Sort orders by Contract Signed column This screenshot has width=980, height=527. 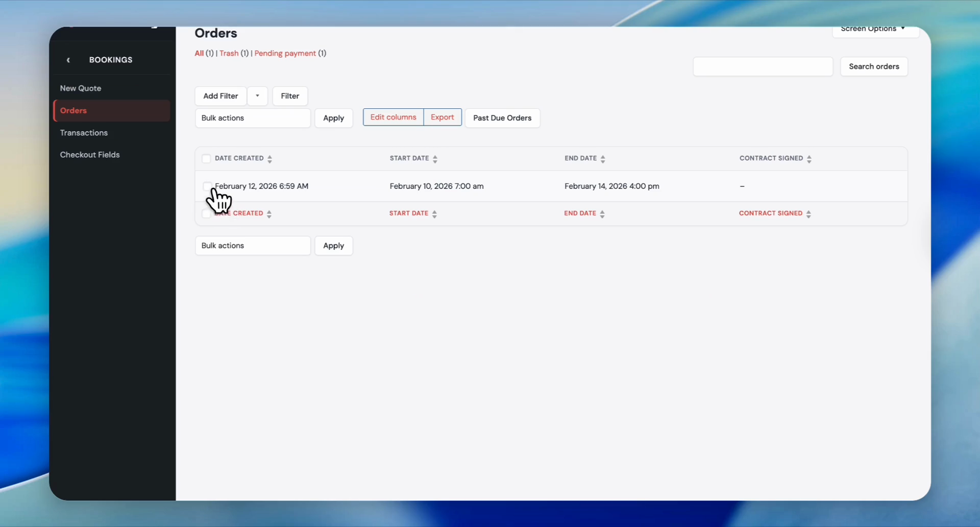point(810,159)
